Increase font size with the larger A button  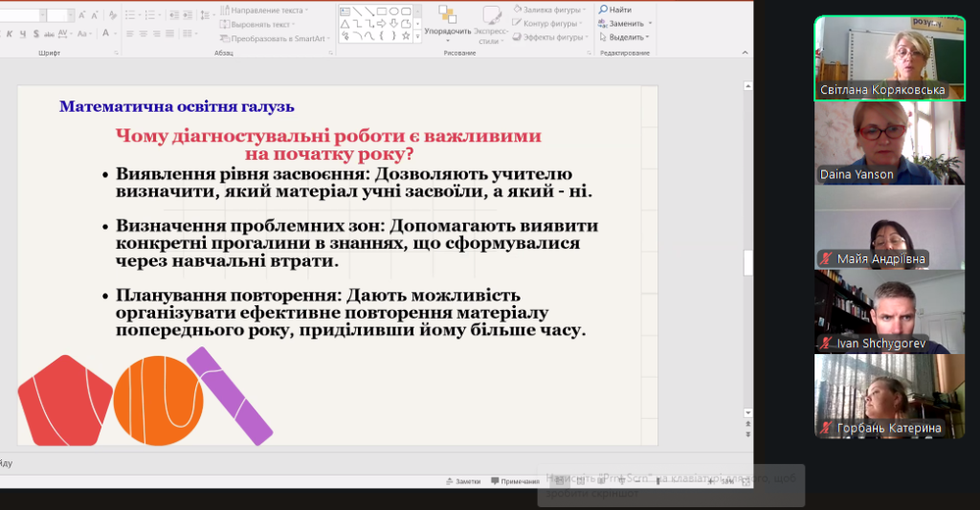[82, 15]
